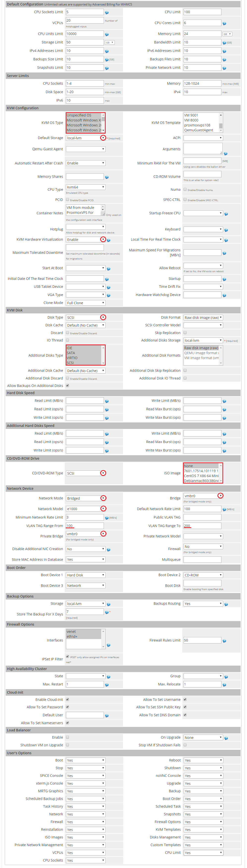Open the CPU Type kvm64 dropdown
Screen dimensions: 247x868
coord(86,187)
